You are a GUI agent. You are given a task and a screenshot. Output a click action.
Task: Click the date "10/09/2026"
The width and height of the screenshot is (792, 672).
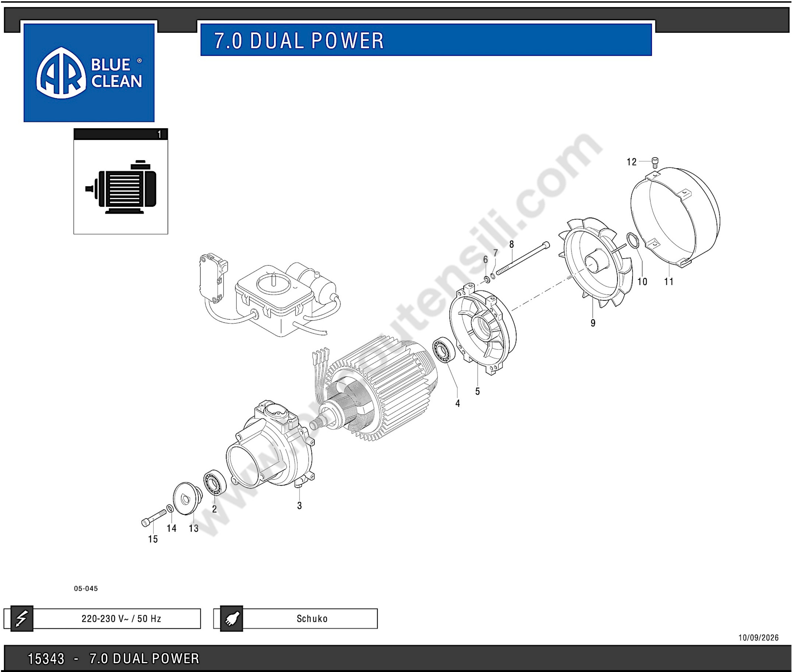point(758,638)
